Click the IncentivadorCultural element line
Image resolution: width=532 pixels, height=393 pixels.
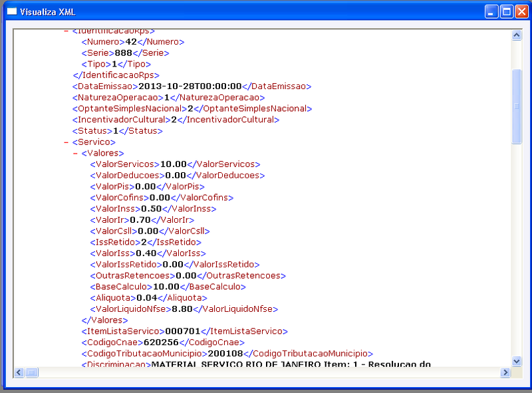coord(176,120)
